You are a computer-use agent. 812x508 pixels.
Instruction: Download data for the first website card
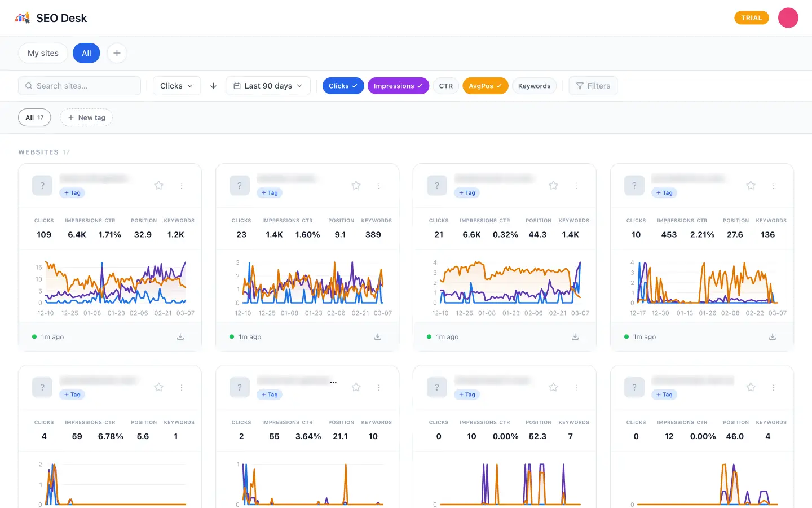pos(180,336)
